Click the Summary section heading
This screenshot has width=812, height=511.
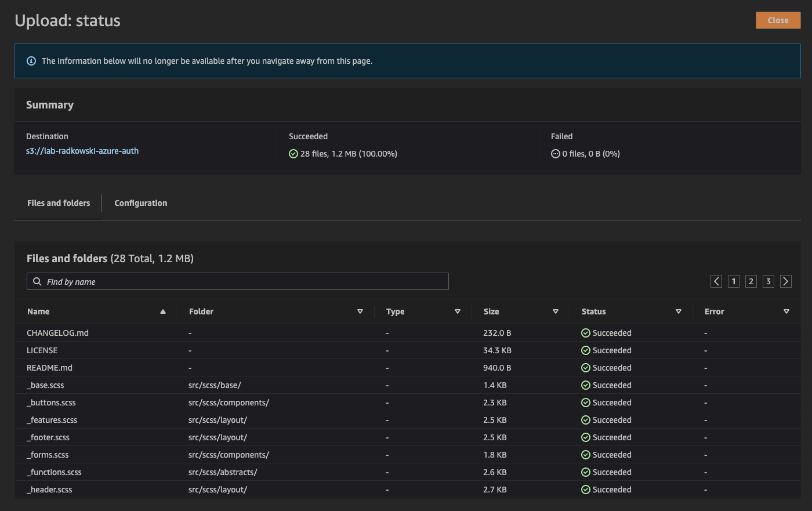pyautogui.click(x=50, y=105)
